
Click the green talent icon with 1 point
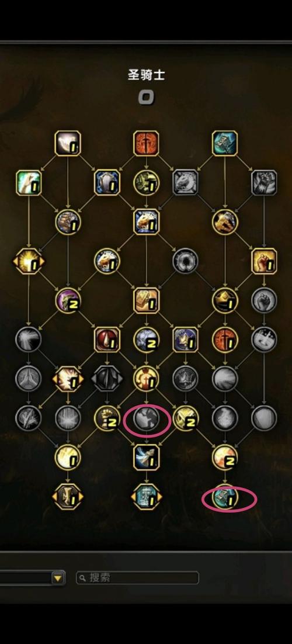coord(29,182)
